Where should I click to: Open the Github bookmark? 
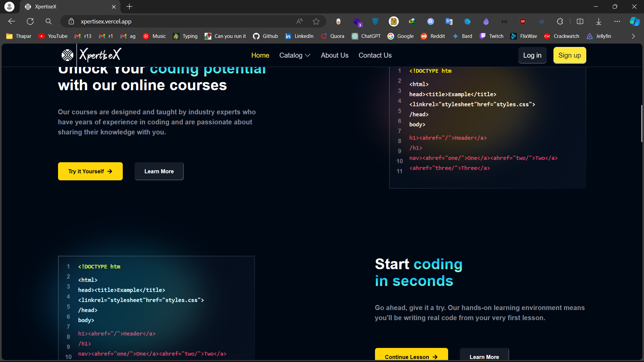[x=265, y=36]
